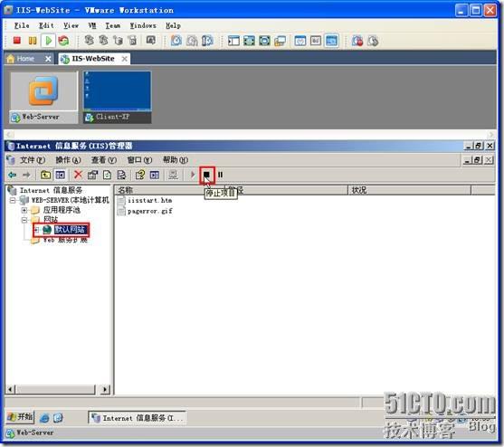The width and height of the screenshot is (504, 447).
Task: Open the 操作(A) menu in IIS Manager
Action: pos(68,160)
